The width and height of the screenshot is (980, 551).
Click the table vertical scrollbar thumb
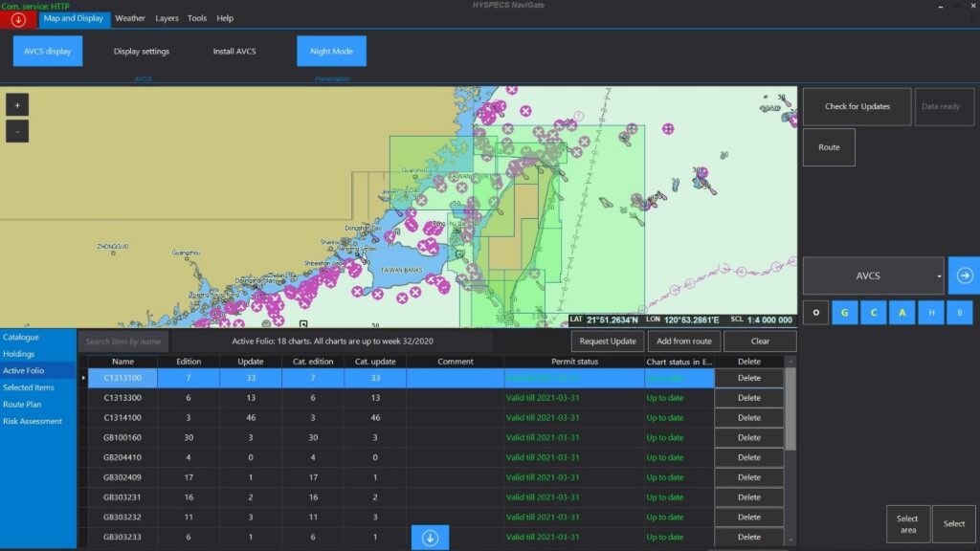point(791,408)
